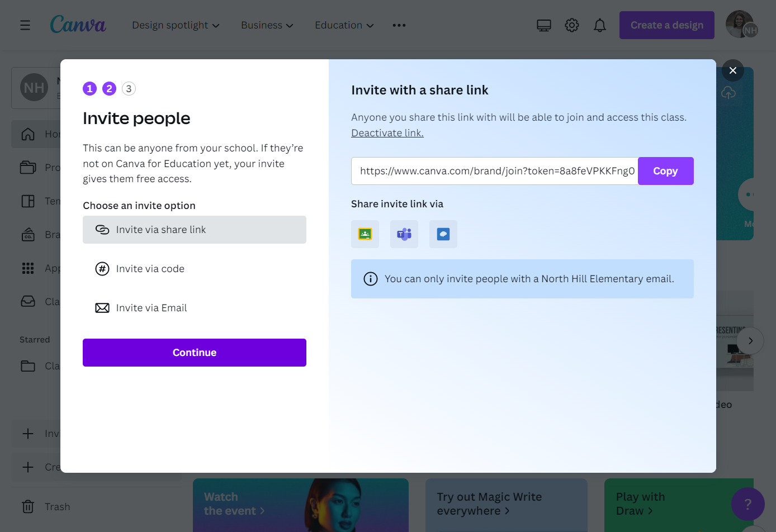Select Invite via code option
The height and width of the screenshot is (532, 776).
tap(195, 269)
